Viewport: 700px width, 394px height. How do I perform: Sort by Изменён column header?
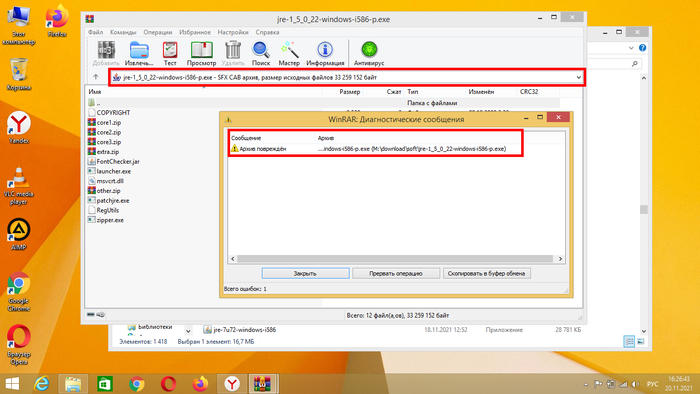coord(481,91)
